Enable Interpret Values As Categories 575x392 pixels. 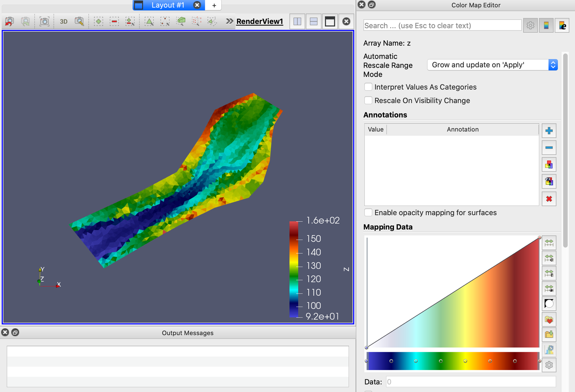coord(368,87)
